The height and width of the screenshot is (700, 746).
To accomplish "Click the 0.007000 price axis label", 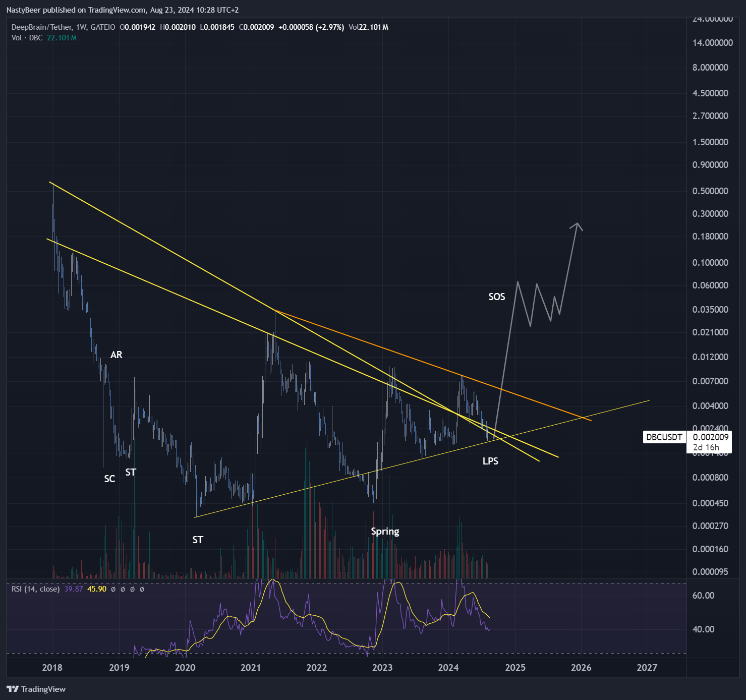I will point(711,381).
